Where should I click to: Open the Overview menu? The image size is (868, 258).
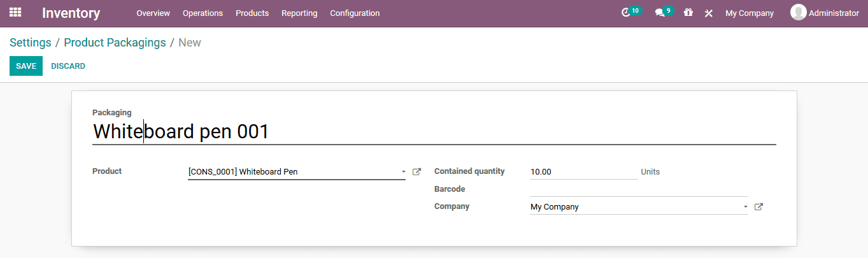[x=153, y=13]
